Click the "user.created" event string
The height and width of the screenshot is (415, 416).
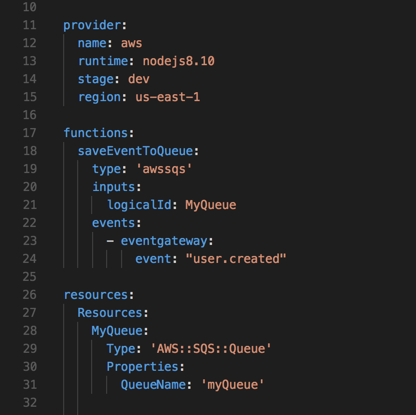coord(236,259)
